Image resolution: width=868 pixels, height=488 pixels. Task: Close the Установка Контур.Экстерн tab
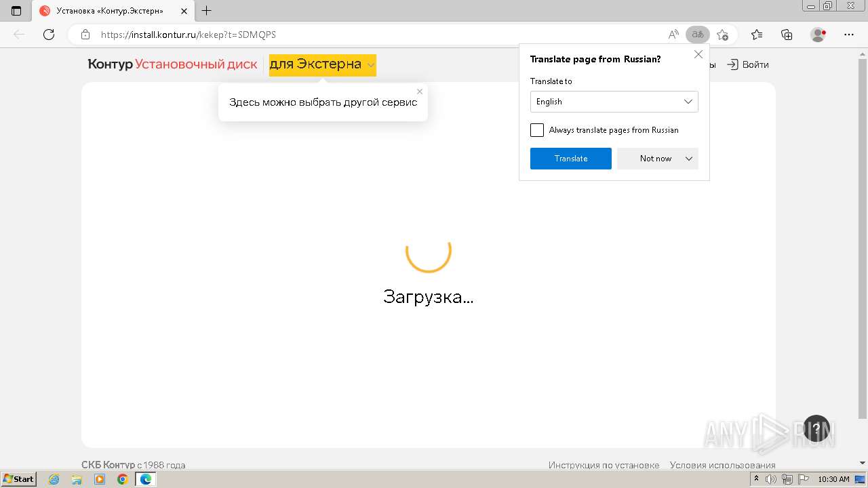[x=184, y=11]
